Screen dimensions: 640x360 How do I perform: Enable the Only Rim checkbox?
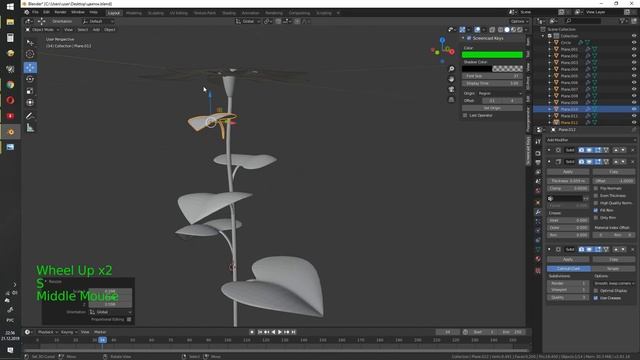(x=596, y=218)
